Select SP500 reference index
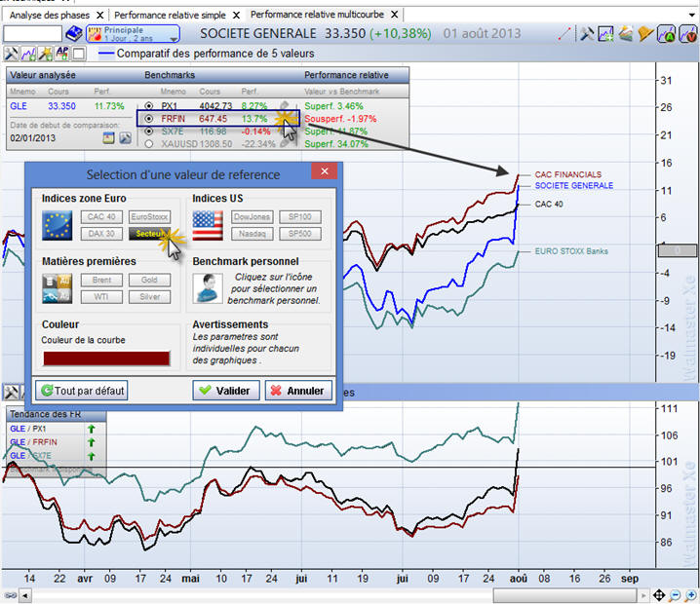The width and height of the screenshot is (700, 604). pos(300,234)
